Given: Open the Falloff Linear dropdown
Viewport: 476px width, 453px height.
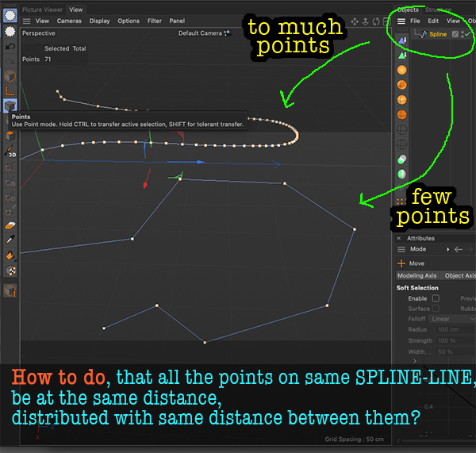Looking at the screenshot, I should tap(452, 319).
